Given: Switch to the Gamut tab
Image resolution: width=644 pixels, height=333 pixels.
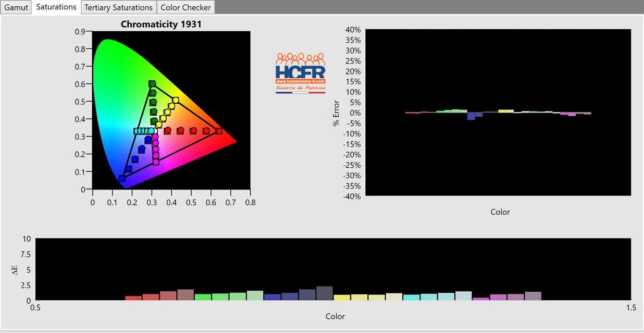Looking at the screenshot, I should click(x=16, y=7).
